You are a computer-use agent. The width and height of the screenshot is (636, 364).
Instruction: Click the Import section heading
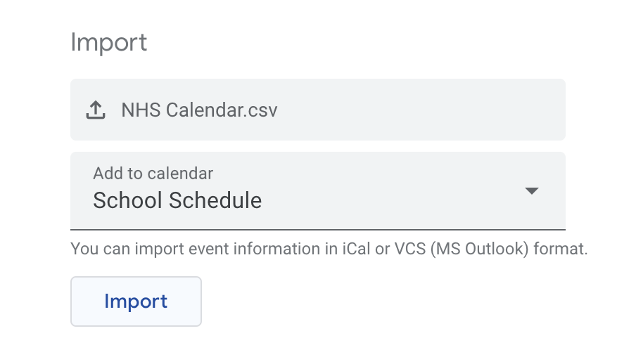pyautogui.click(x=109, y=42)
